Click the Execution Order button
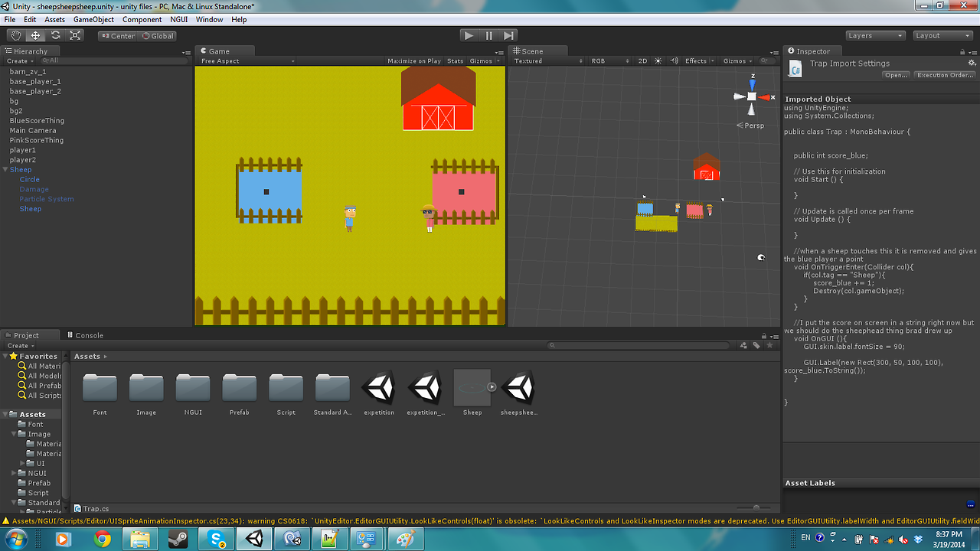This screenshot has width=980, height=551. (x=944, y=75)
